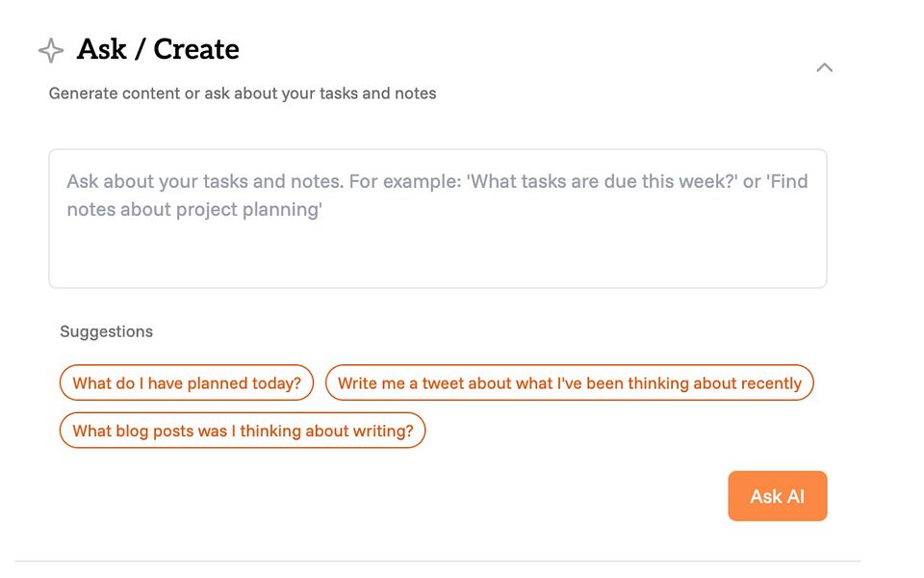Screen dimensions: 924x578
Task: Select the 'What do I have planned today?' suggestion
Action: (x=187, y=382)
